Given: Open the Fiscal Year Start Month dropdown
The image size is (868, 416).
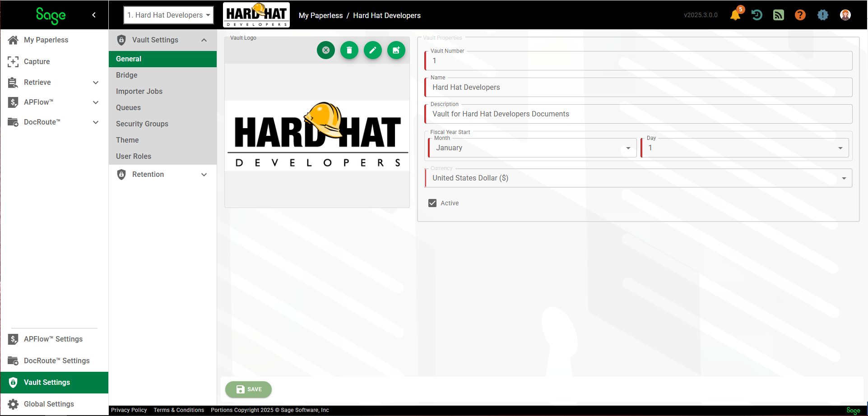Looking at the screenshot, I should [x=533, y=148].
